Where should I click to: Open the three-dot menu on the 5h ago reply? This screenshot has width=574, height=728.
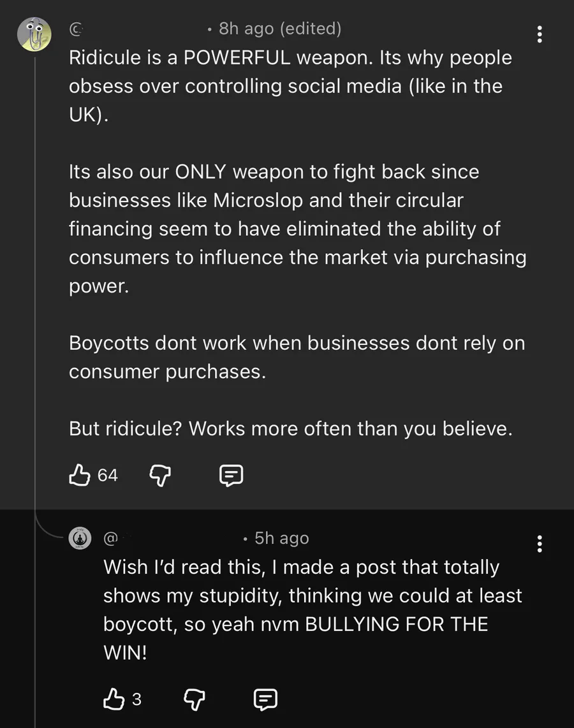[540, 544]
